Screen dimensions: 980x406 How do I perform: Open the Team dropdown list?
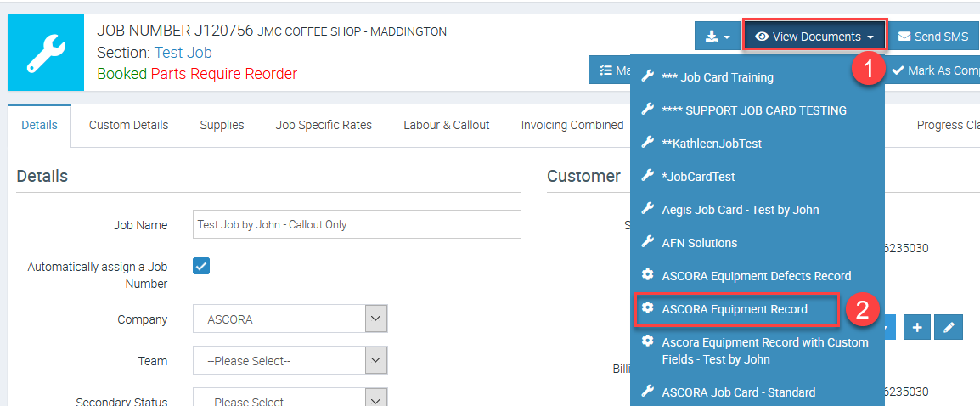click(x=290, y=361)
